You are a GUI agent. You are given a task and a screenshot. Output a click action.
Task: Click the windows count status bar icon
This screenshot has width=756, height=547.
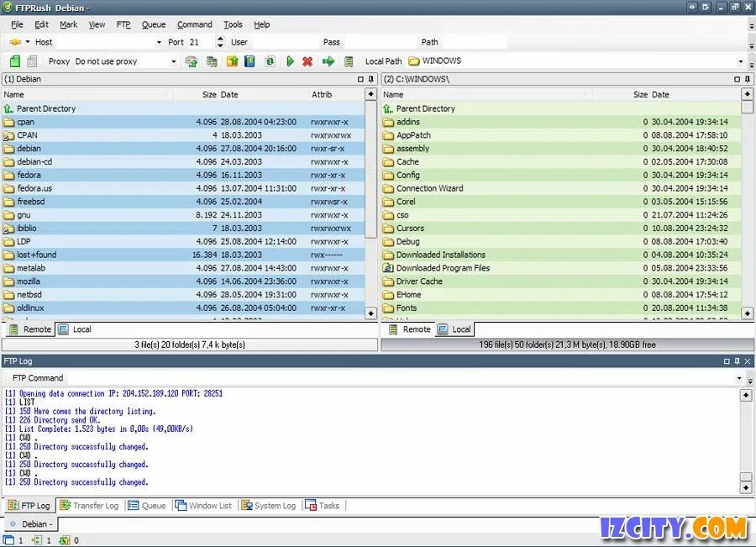pyautogui.click(x=9, y=540)
